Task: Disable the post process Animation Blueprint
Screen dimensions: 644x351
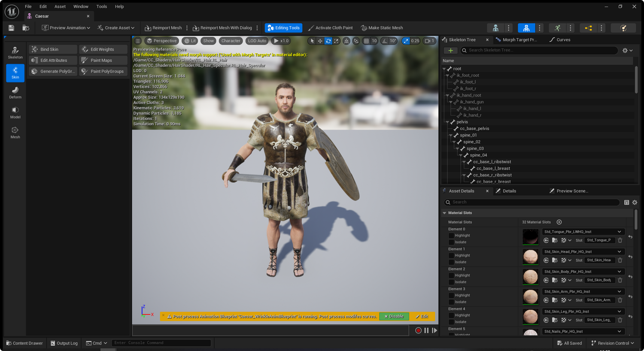Action: (394, 317)
